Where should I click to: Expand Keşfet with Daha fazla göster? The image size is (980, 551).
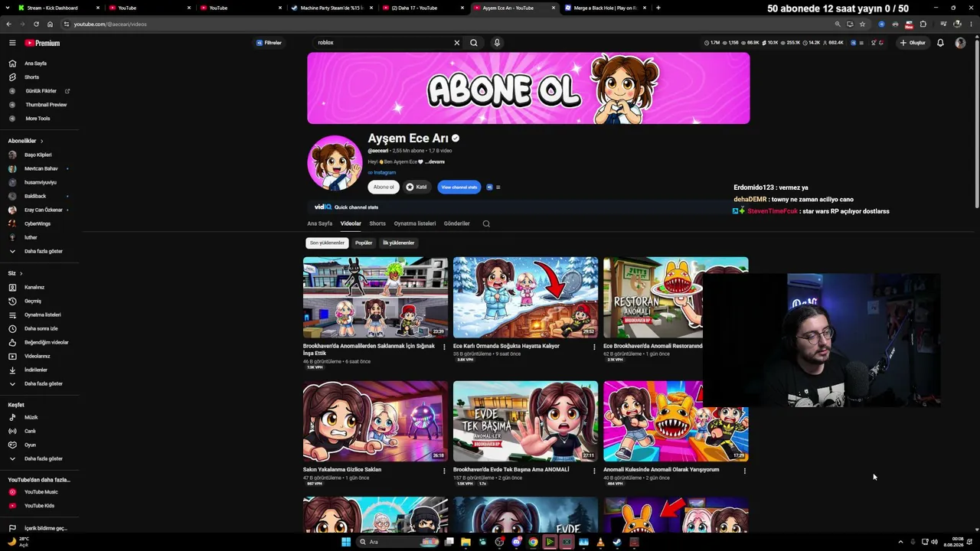[x=40, y=458]
